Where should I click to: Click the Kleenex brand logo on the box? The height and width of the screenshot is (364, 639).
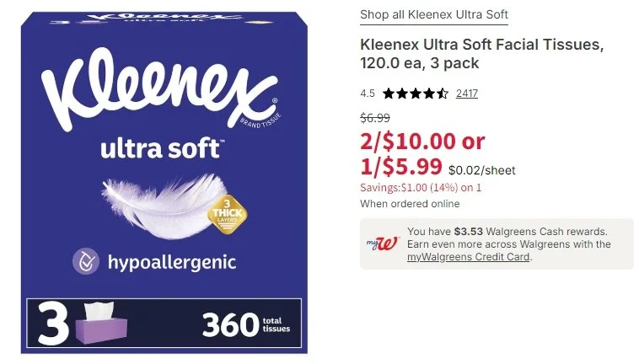pyautogui.click(x=160, y=88)
